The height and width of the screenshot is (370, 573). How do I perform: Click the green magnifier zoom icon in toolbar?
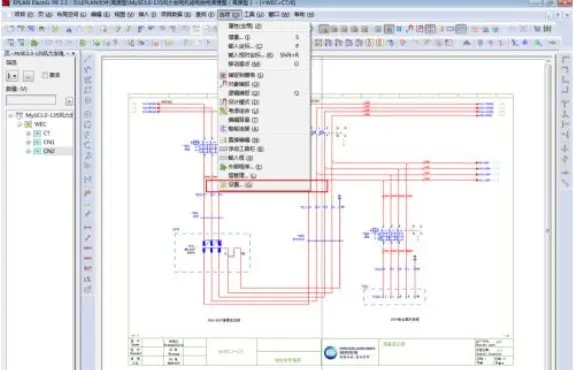538,43
